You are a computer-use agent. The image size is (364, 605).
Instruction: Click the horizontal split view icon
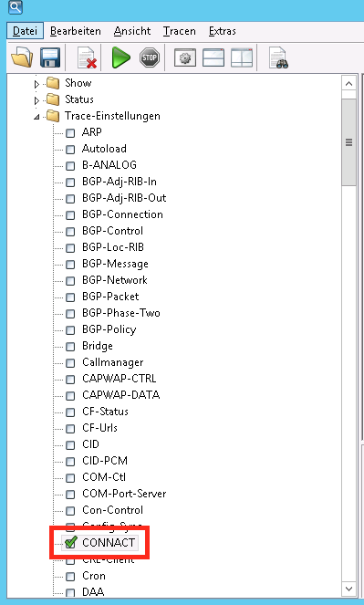(x=213, y=57)
